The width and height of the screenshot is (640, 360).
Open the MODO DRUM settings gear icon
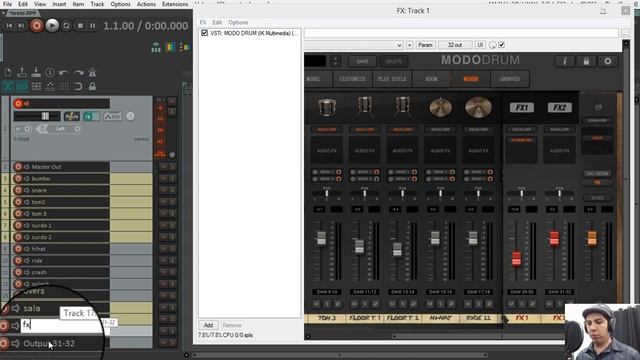coord(608,61)
